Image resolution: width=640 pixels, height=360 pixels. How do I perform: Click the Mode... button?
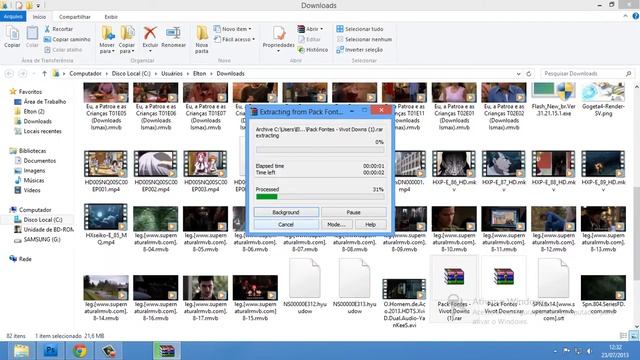(336, 224)
